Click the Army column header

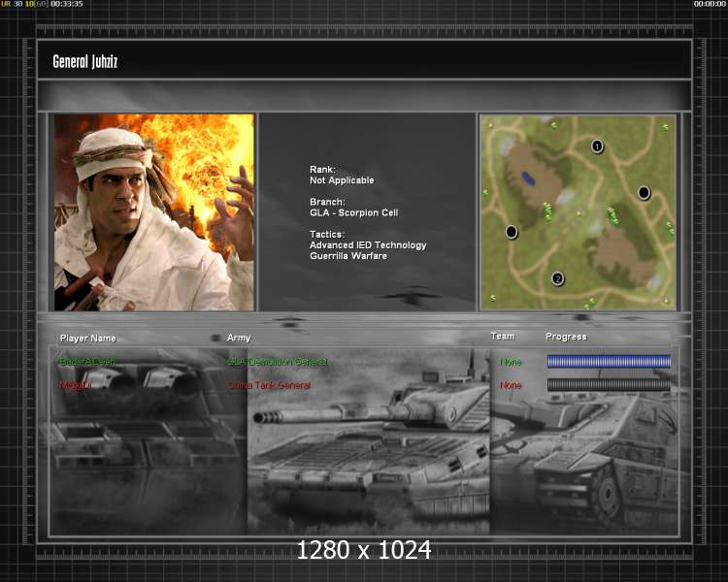pyautogui.click(x=239, y=338)
